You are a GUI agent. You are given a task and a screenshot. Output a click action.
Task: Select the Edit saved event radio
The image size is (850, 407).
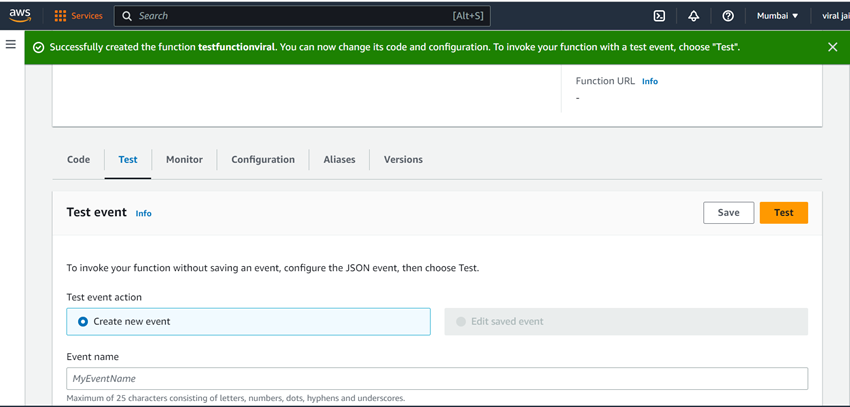pos(461,321)
